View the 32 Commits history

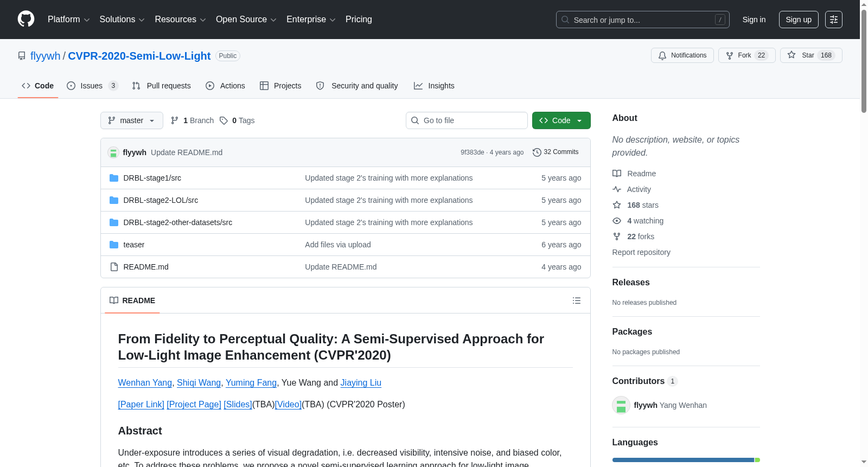click(556, 152)
